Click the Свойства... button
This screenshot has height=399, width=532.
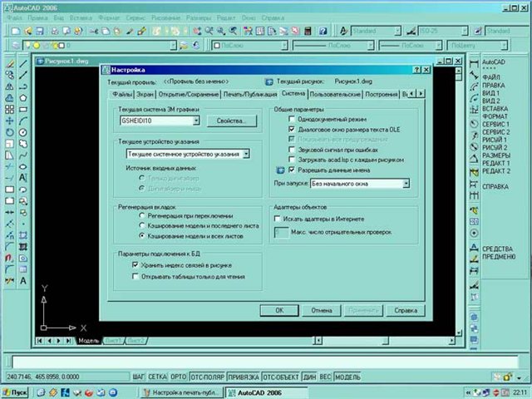pyautogui.click(x=232, y=121)
